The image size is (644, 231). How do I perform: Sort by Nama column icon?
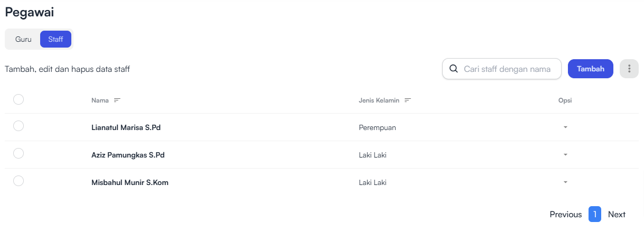117,100
